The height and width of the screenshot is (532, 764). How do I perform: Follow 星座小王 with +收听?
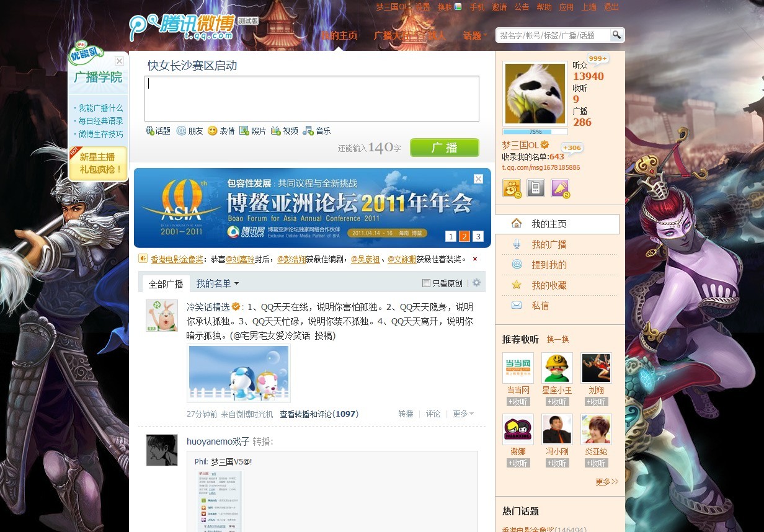557,402
